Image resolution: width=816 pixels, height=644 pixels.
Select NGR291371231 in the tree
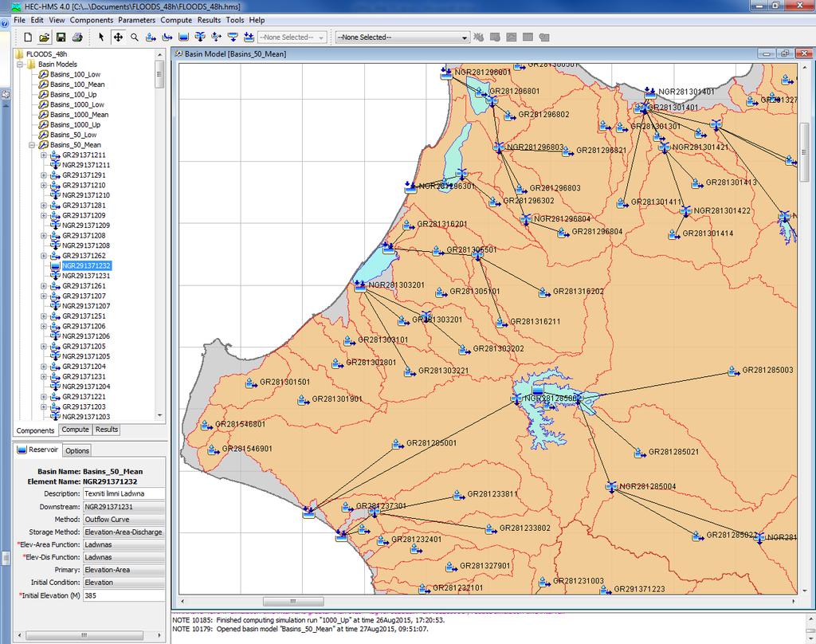[x=86, y=276]
